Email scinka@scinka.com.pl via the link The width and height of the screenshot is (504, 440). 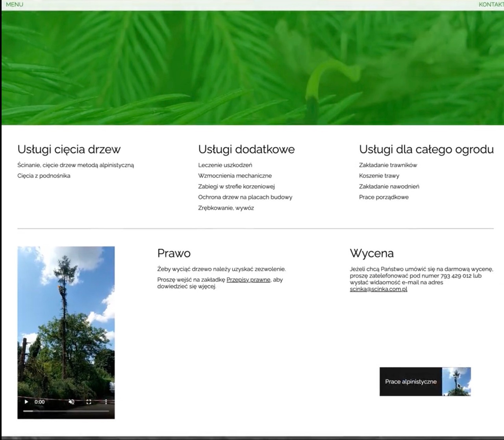tap(379, 288)
